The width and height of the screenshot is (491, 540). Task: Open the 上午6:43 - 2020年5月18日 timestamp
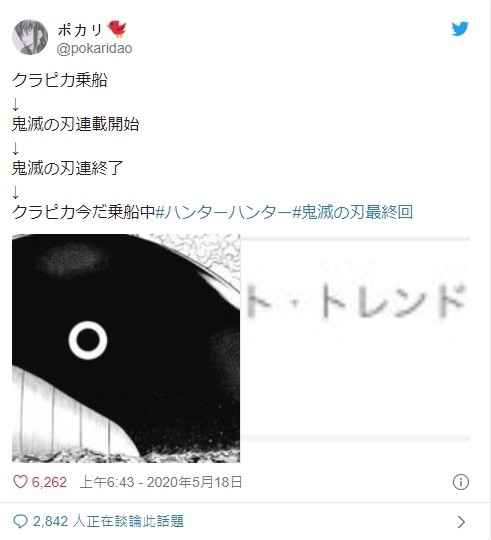[x=161, y=482]
